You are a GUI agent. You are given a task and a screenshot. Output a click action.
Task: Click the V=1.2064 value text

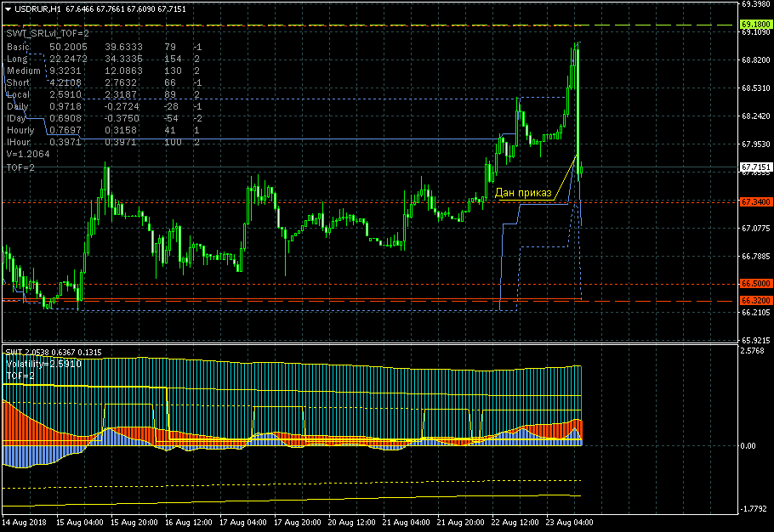(28, 155)
